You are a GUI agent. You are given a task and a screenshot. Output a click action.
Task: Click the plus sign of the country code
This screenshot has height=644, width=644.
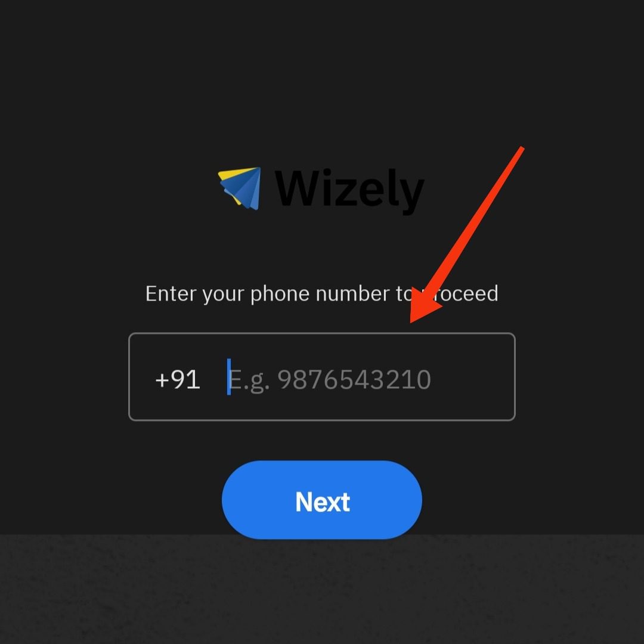(162, 380)
